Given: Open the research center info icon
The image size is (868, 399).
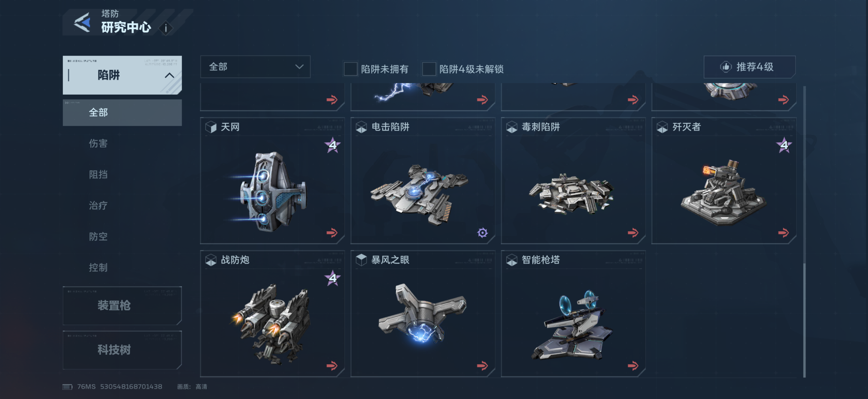Looking at the screenshot, I should click(166, 28).
